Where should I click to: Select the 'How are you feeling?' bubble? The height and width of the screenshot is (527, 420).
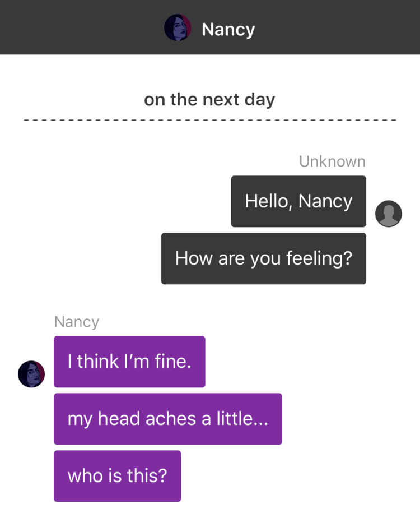coord(264,258)
